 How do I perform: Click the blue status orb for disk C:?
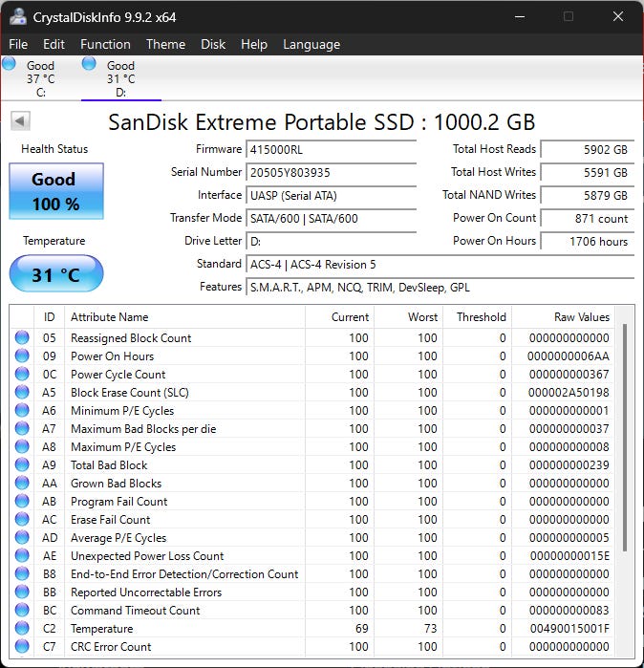tap(10, 63)
